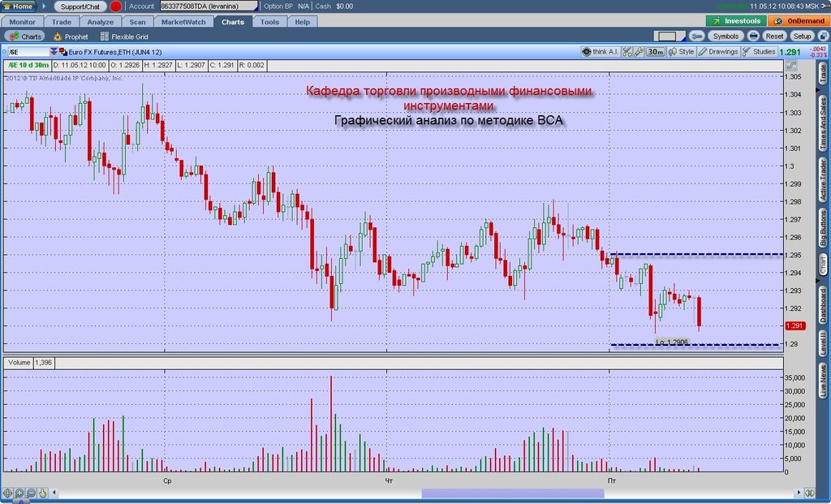This screenshot has height=504, width=831.
Task: Switch to the Analyze tab
Action: click(x=100, y=22)
